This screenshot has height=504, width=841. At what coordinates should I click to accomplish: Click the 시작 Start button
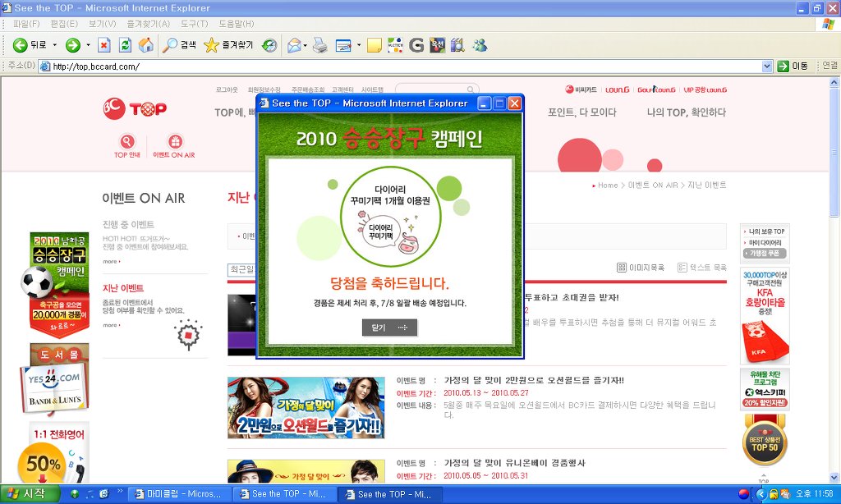[x=30, y=494]
